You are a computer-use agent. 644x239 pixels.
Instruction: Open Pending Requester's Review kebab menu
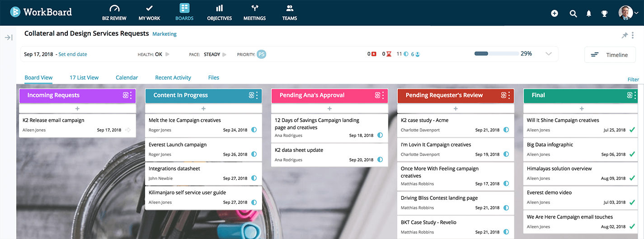[x=509, y=95]
